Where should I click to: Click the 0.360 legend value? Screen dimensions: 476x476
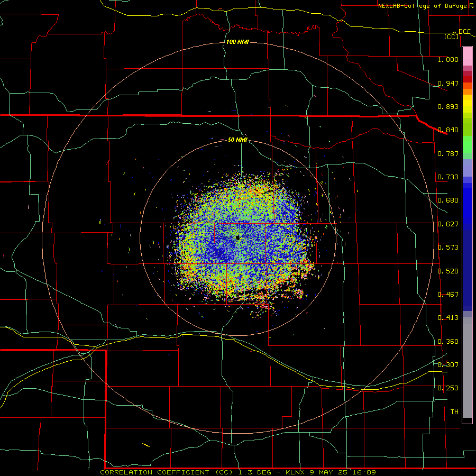[x=448, y=341]
